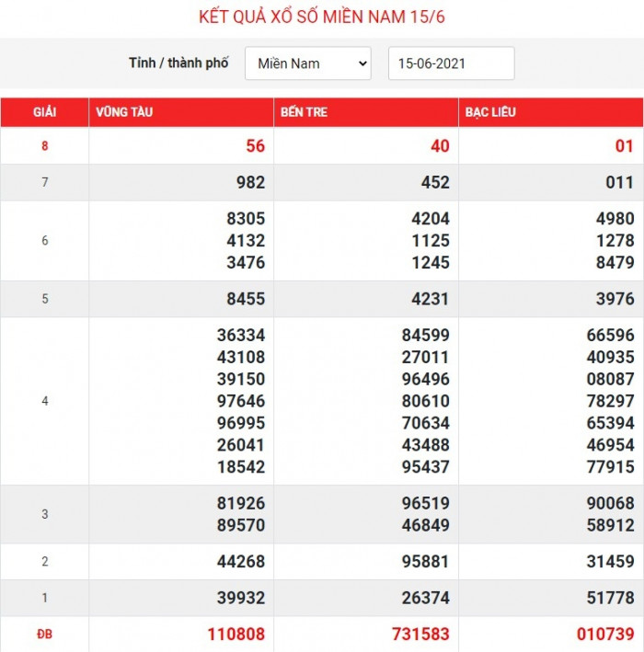The width and height of the screenshot is (644, 652).
Task: Click Bạc Liêu eighth prize number 01
Action: pos(625,146)
